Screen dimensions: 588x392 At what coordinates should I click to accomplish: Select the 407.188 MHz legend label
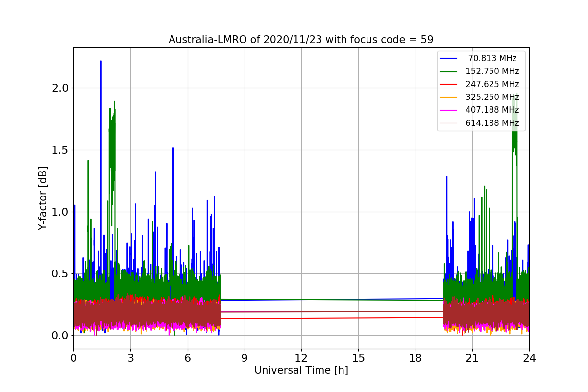point(492,110)
